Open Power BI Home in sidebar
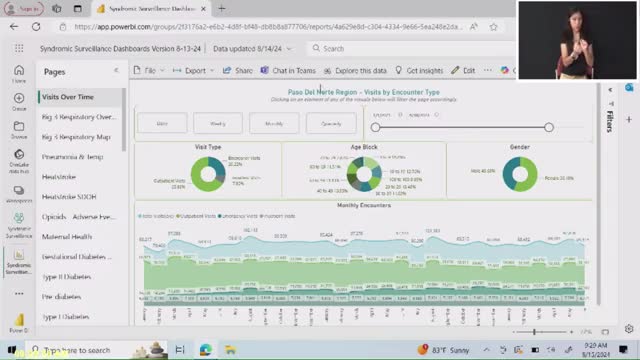 coord(19,74)
